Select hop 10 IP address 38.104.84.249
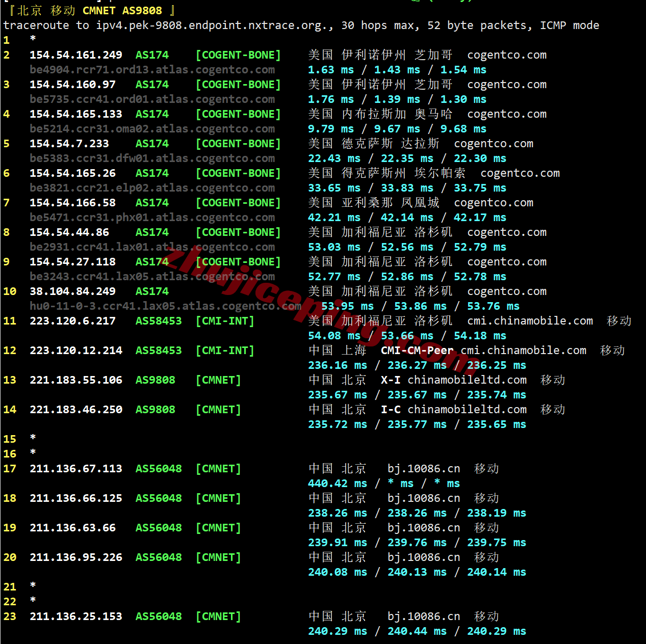Screen dimensions: 646x644 click(x=73, y=291)
